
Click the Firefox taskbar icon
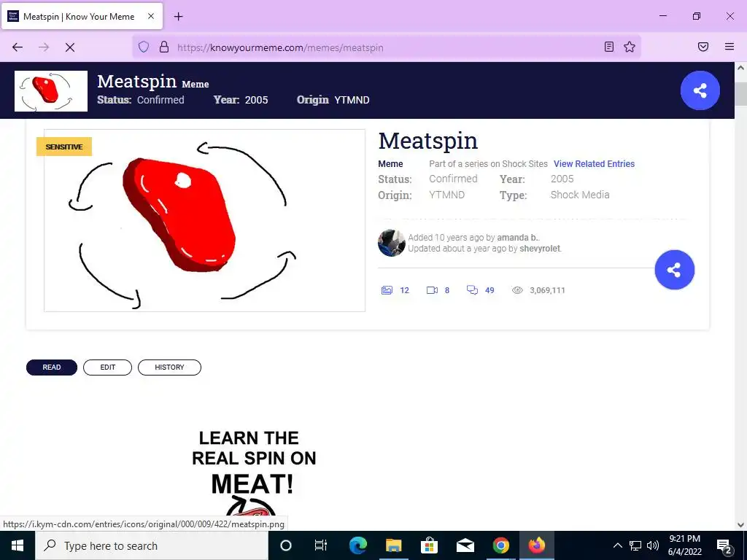[x=536, y=545]
